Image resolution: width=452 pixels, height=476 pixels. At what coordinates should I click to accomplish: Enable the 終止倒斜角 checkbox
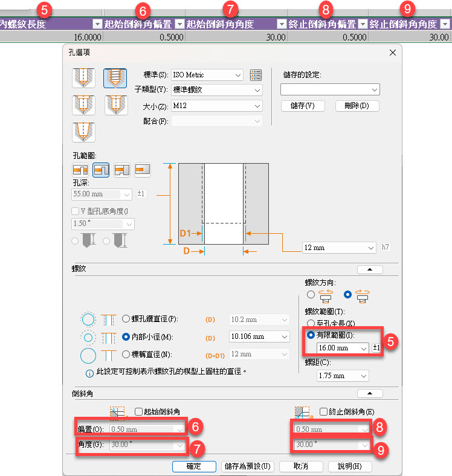(323, 411)
